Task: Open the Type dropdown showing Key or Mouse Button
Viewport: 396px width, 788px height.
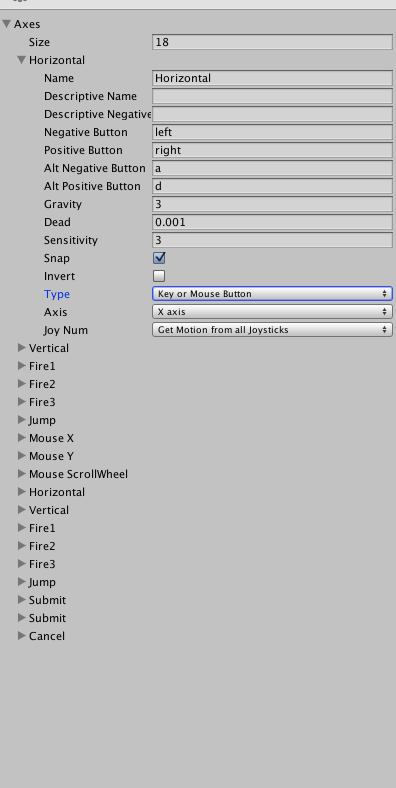Action: click(x=272, y=294)
